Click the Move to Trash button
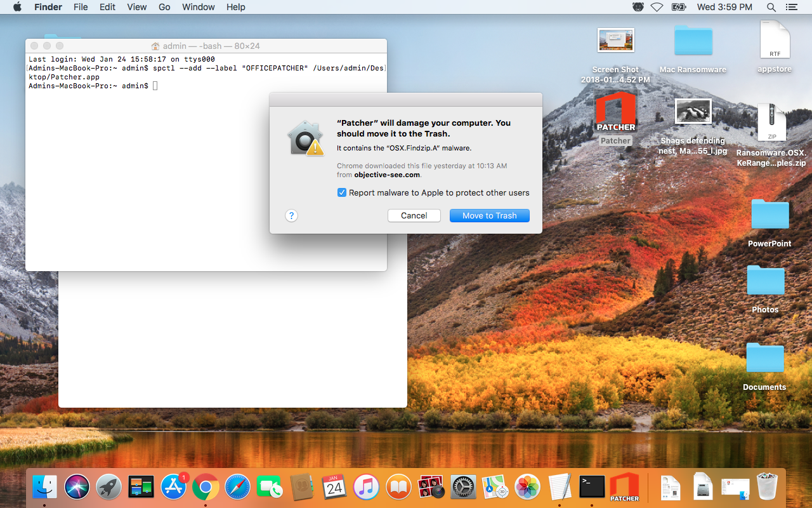 [x=490, y=216]
